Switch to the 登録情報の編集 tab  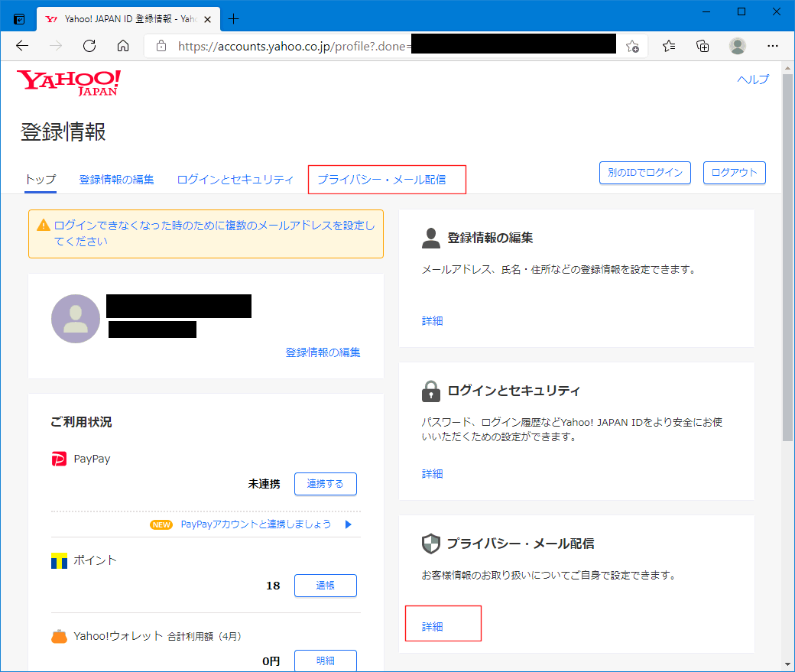click(116, 180)
